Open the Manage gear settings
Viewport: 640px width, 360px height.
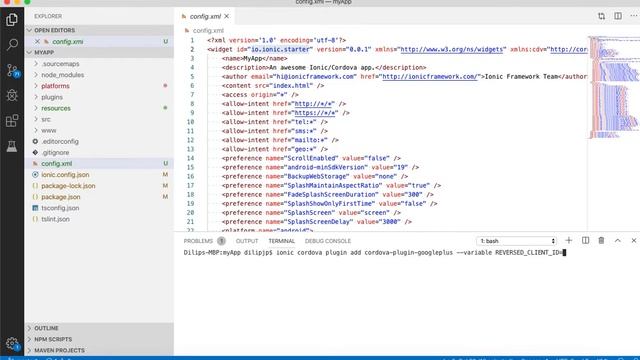click(12, 344)
